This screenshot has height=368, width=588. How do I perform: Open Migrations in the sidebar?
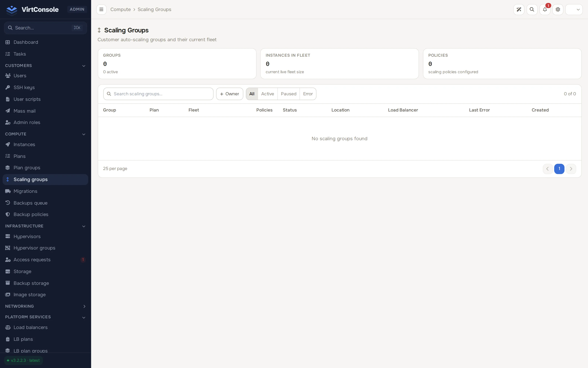click(x=45, y=191)
